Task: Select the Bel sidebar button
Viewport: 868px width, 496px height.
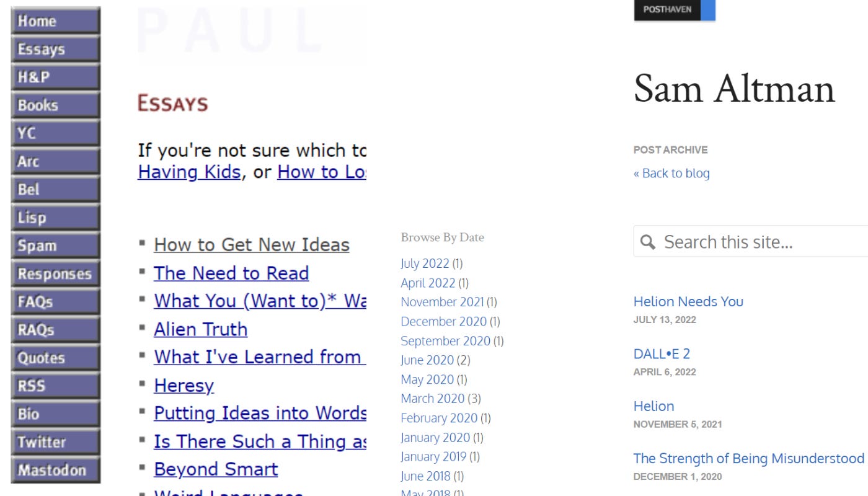Action: [x=56, y=189]
